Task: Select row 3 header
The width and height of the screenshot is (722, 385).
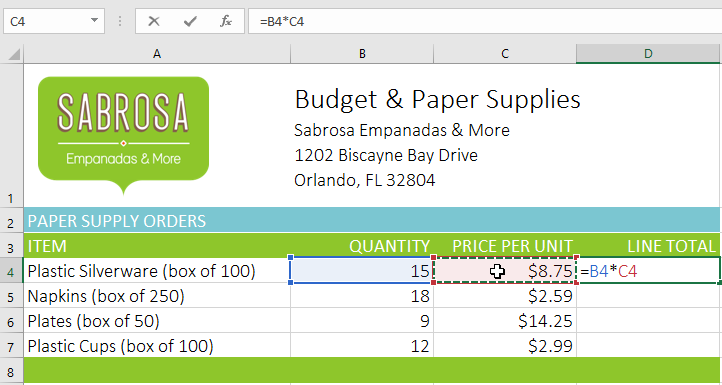Action: pyautogui.click(x=12, y=246)
